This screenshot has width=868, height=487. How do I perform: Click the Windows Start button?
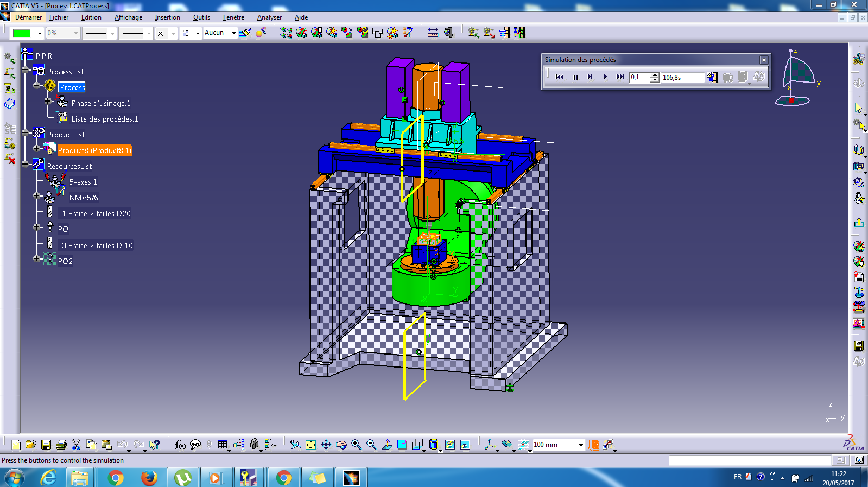pos(15,478)
